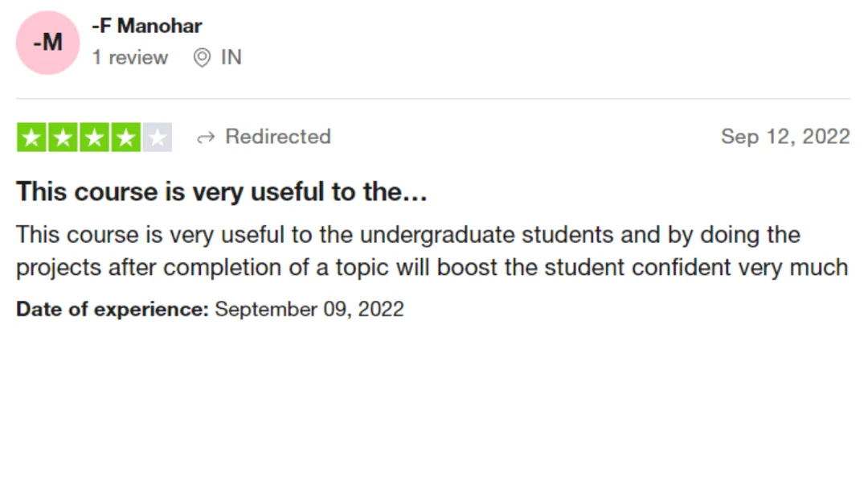Click the fifth grey rating star
868x489 pixels.
(158, 138)
